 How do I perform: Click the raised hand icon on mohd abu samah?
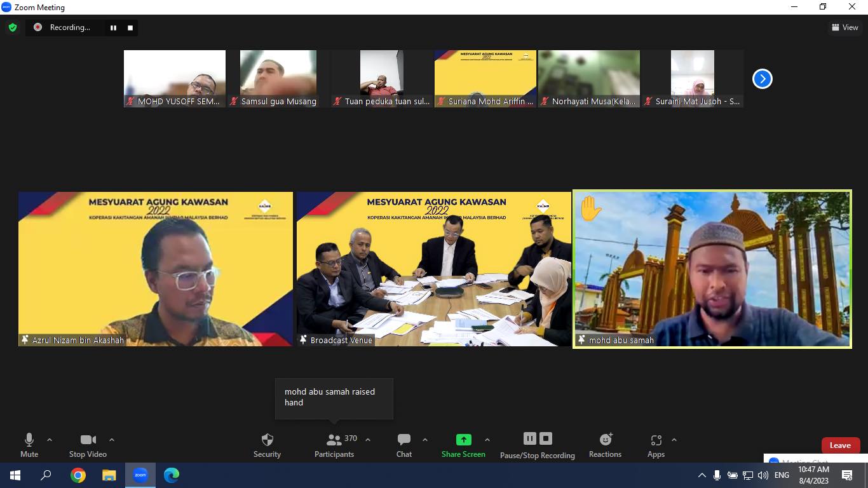[x=590, y=208]
